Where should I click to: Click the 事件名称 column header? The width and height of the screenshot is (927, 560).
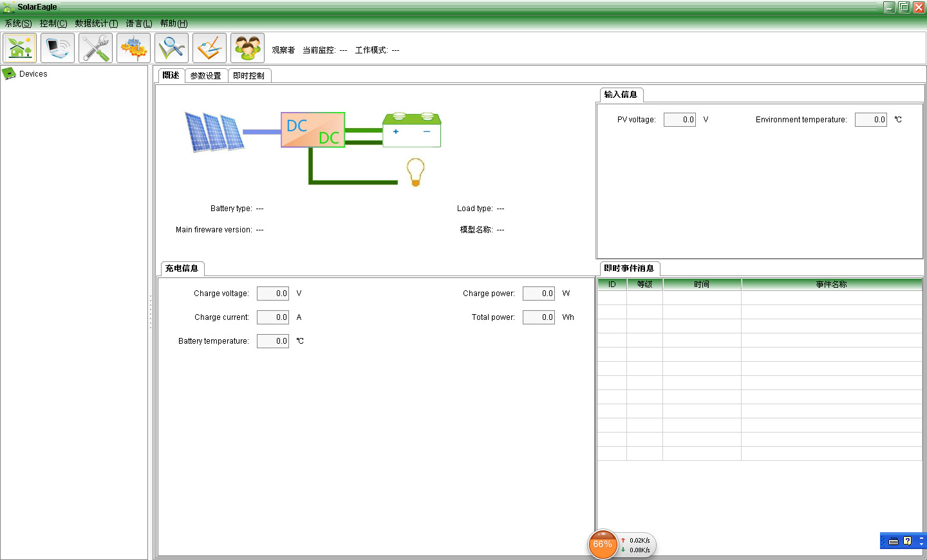(831, 285)
